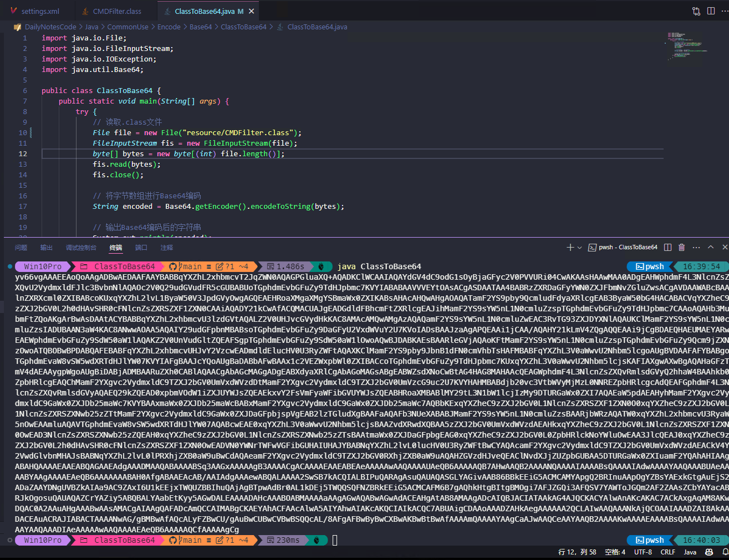This screenshot has width=729, height=560.
Task: Click the pwsh badge beside 16:39:54
Action: coord(650,266)
